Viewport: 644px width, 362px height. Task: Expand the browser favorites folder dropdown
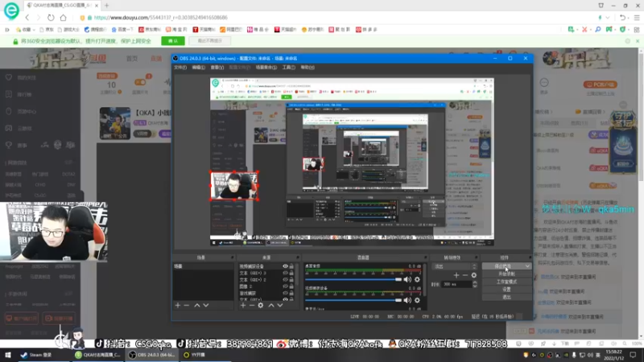tap(34, 30)
